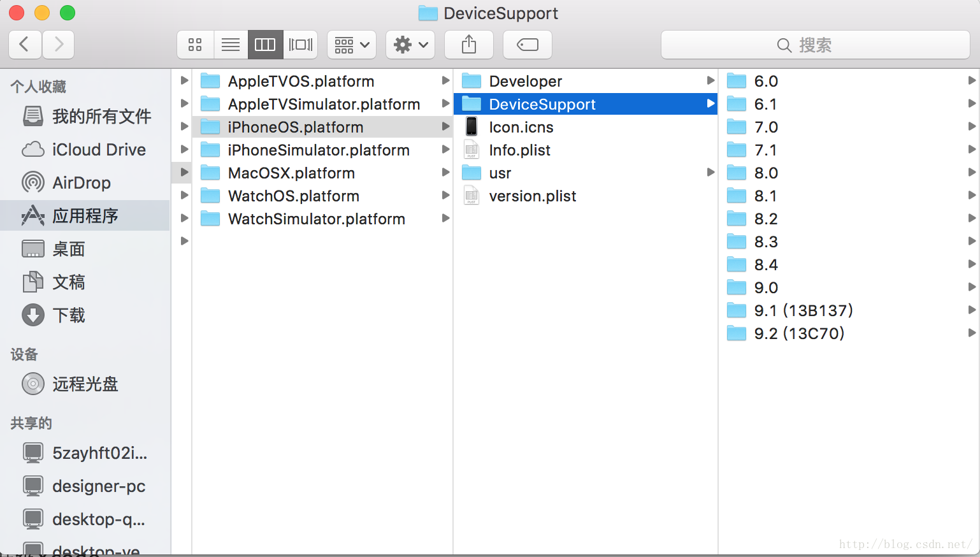Click the 个人收藏 sidebar heading
The image size is (980, 557).
38,87
